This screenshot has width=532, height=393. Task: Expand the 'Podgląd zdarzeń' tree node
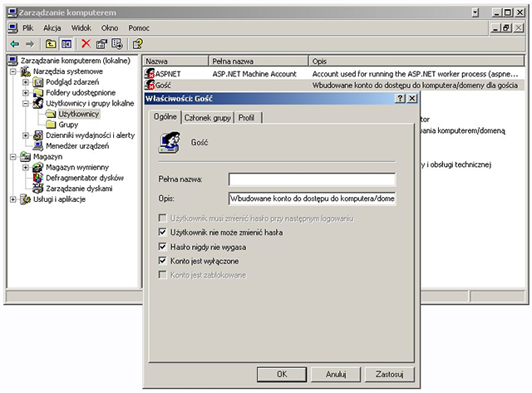(x=26, y=82)
